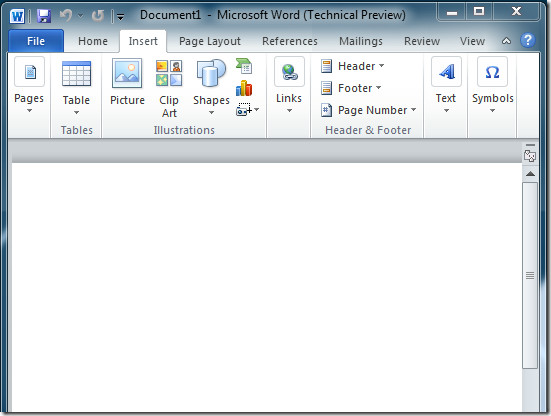Click the Redo icon in title bar
Image resolution: width=551 pixels, height=416 pixels.
click(x=98, y=15)
